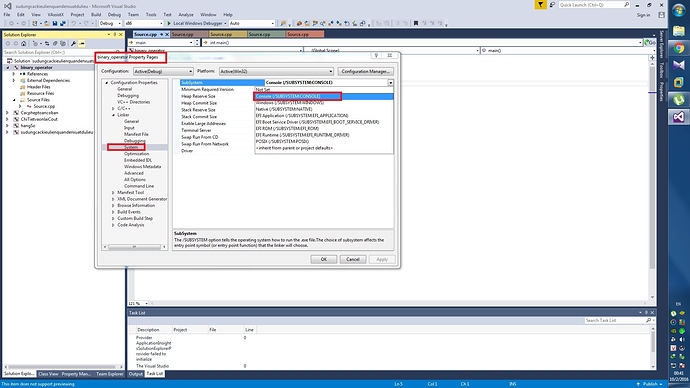Click the OK button in Property Pages
The width and height of the screenshot is (690, 388).
[323, 260]
